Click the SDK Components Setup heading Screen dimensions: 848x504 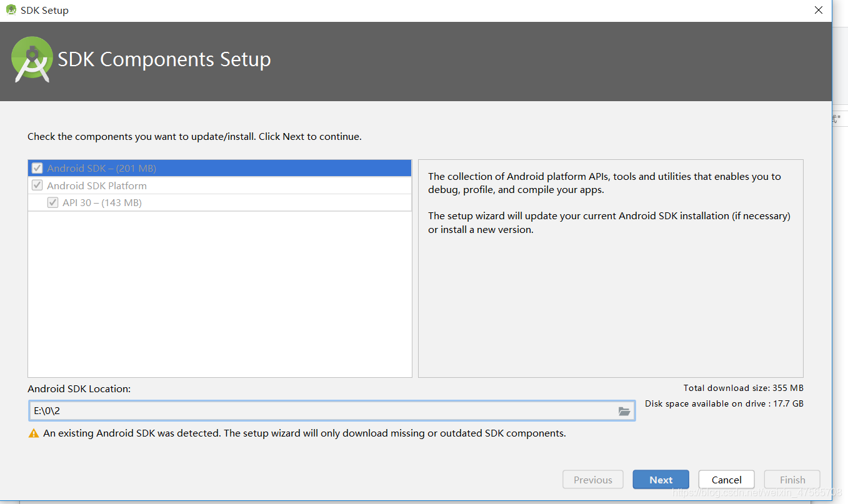click(164, 59)
